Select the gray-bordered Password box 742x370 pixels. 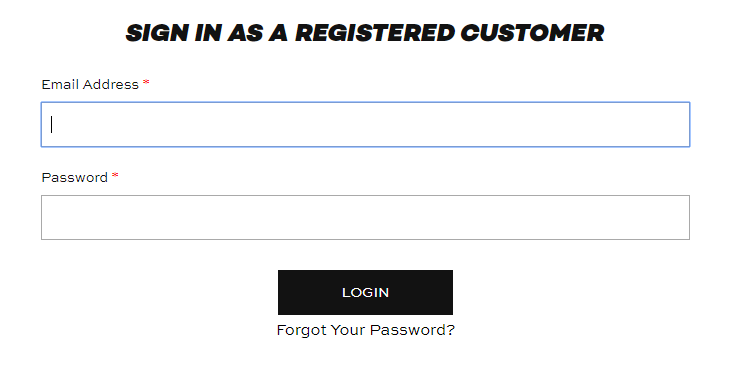click(x=365, y=218)
